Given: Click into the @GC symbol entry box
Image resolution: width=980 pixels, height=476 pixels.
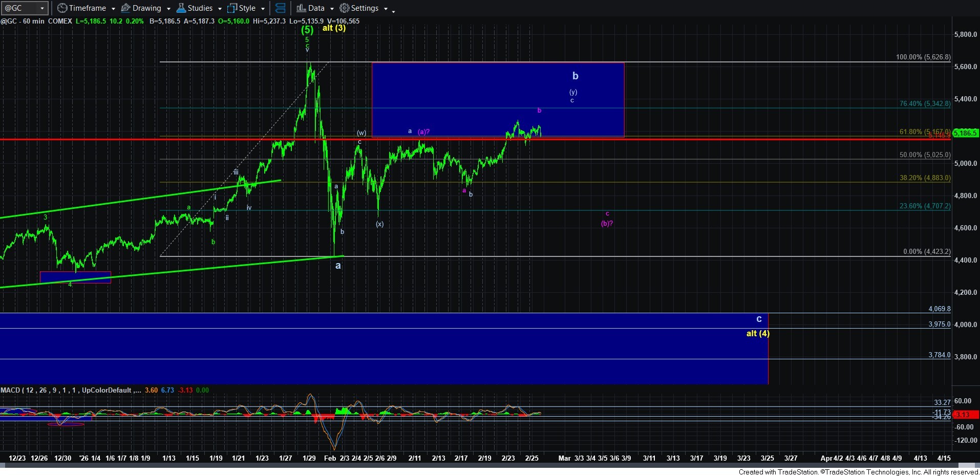Looking at the screenshot, I should pyautogui.click(x=20, y=8).
